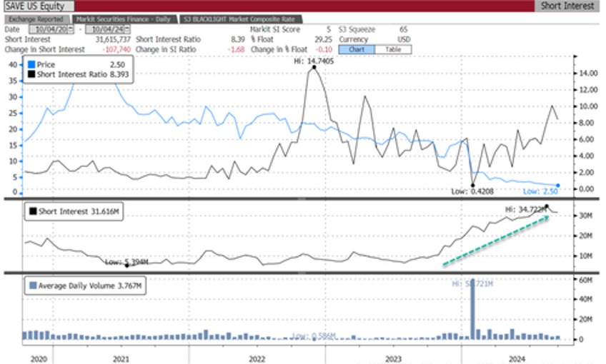
Task: Click the Low: 0.586M volume marker
Action: point(314,339)
